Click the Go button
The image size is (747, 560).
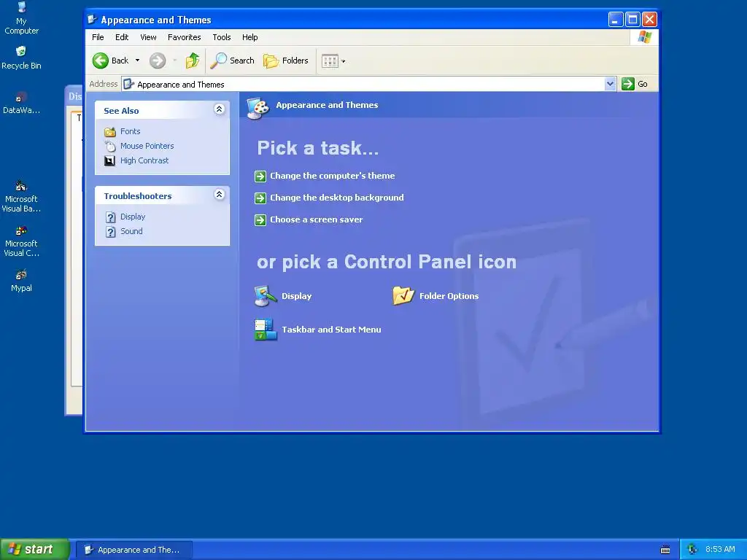635,85
